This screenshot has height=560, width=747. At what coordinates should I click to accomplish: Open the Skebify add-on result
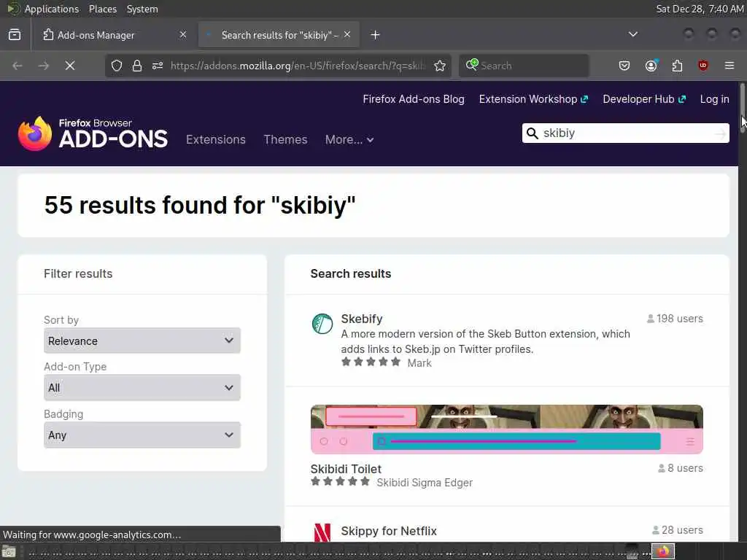pyautogui.click(x=362, y=319)
